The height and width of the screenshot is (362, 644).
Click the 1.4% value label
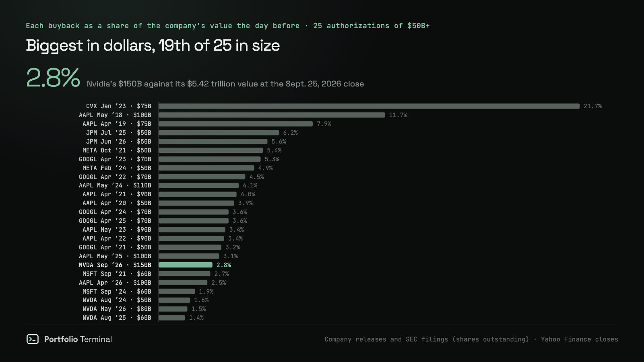(x=196, y=318)
